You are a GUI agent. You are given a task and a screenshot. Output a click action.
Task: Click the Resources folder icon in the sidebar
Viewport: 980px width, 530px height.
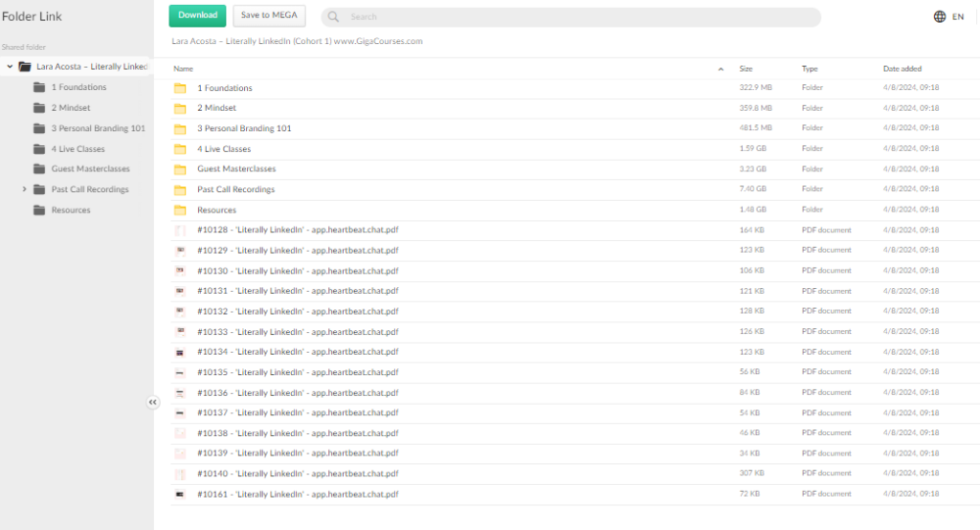click(39, 210)
